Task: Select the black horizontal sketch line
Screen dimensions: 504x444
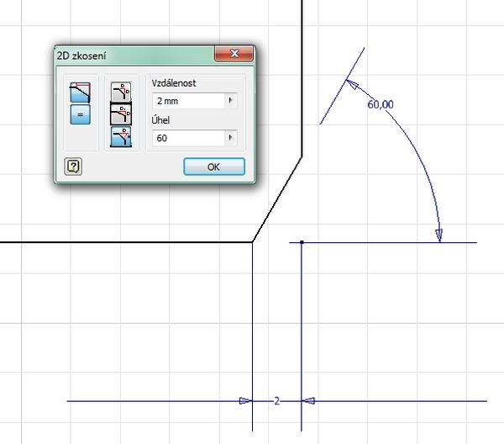Action: pos(126,242)
